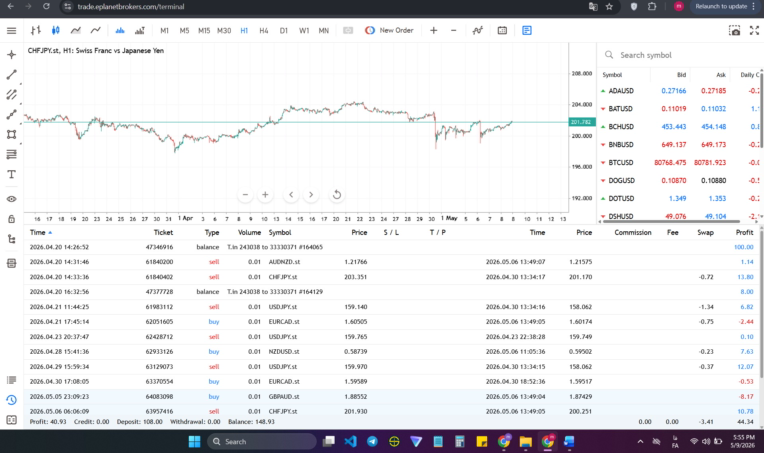Viewport: 764px width, 453px height.
Task: Click the Search symbol input field
Action: 682,55
